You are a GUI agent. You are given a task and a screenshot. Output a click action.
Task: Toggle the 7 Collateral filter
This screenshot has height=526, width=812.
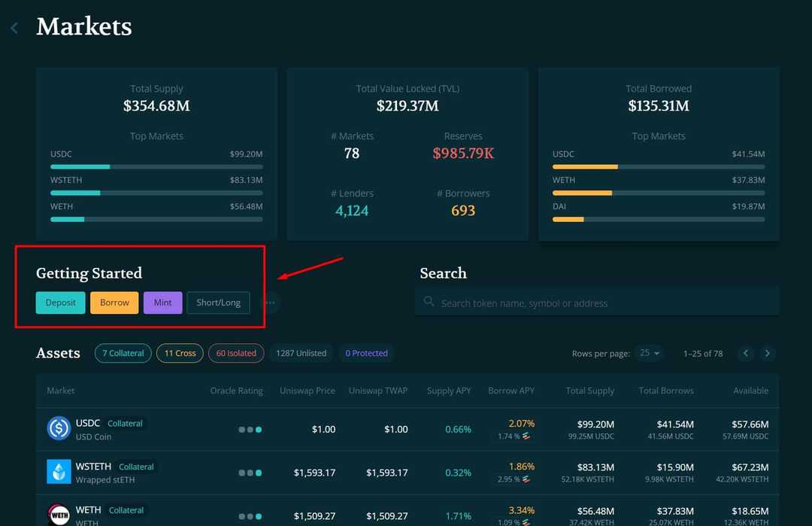coord(123,353)
